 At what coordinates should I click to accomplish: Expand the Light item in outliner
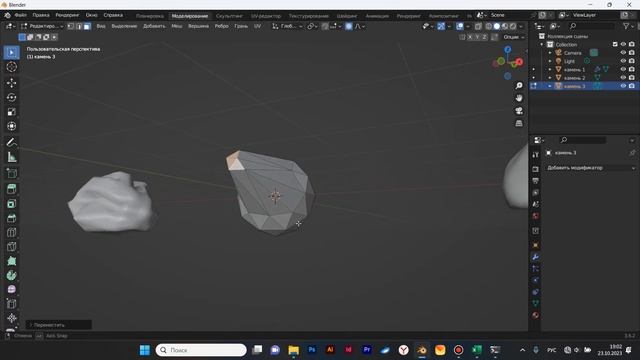pyautogui.click(x=550, y=61)
